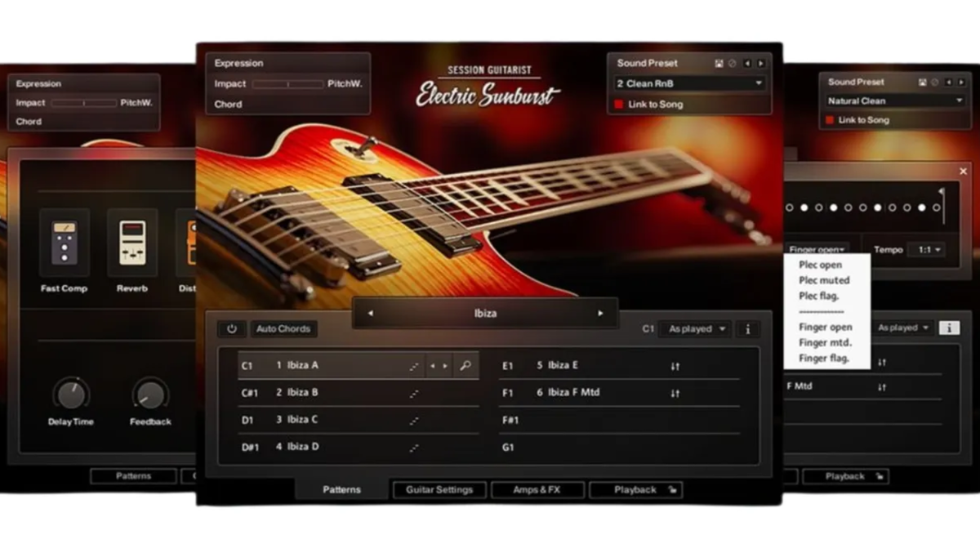Image resolution: width=980 pixels, height=544 pixels.
Task: Go to next song with right arrow beside Ibiza
Action: click(600, 313)
